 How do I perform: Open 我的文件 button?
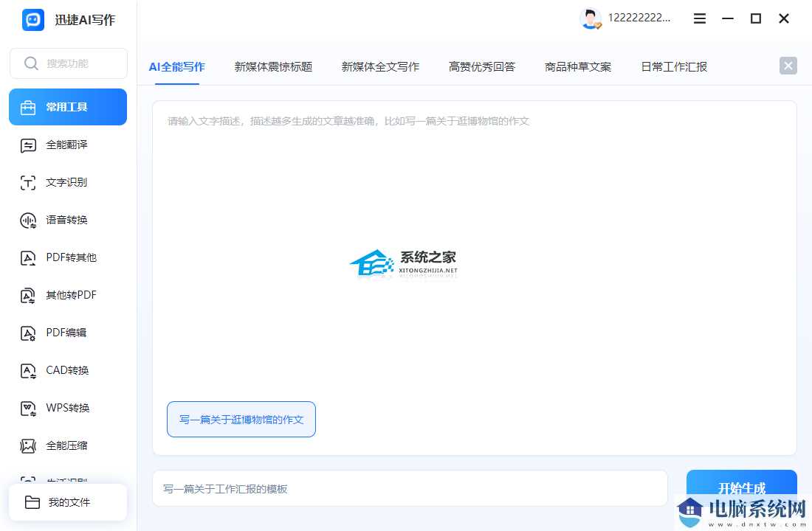click(x=68, y=502)
